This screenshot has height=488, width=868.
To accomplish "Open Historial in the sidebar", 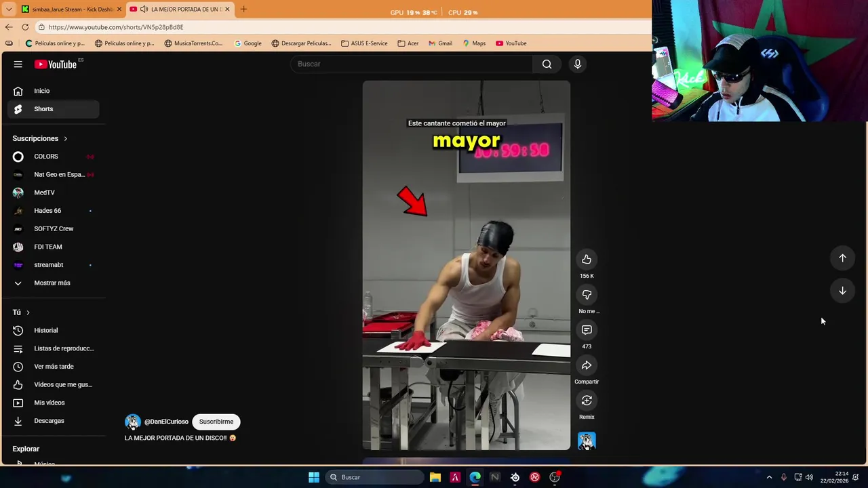I will [53, 331].
